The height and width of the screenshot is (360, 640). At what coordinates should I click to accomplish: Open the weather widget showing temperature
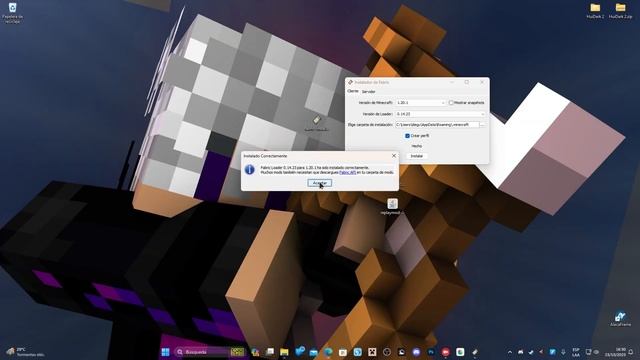tap(25, 352)
